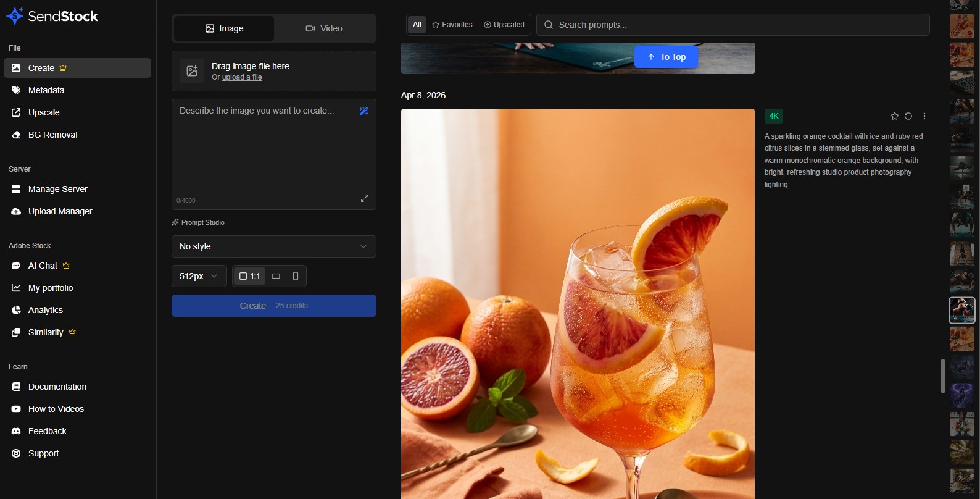Open Upscale in the sidebar
Image resolution: width=980 pixels, height=499 pixels.
(77, 112)
